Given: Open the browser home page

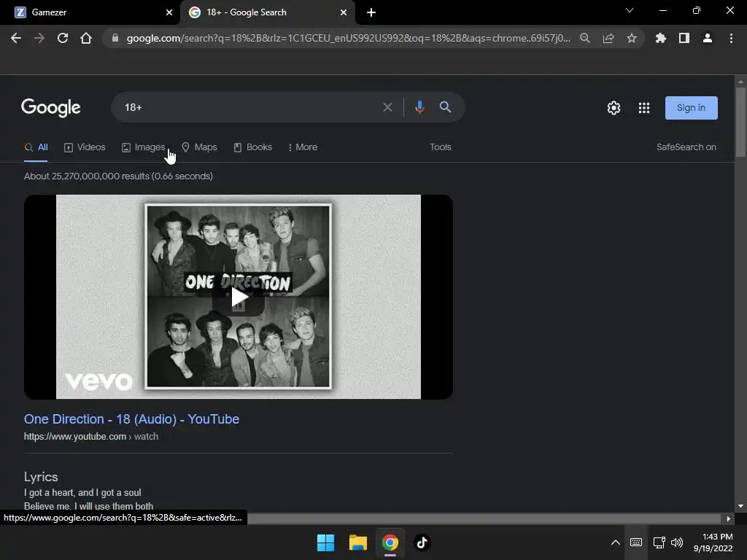Looking at the screenshot, I should click(86, 38).
